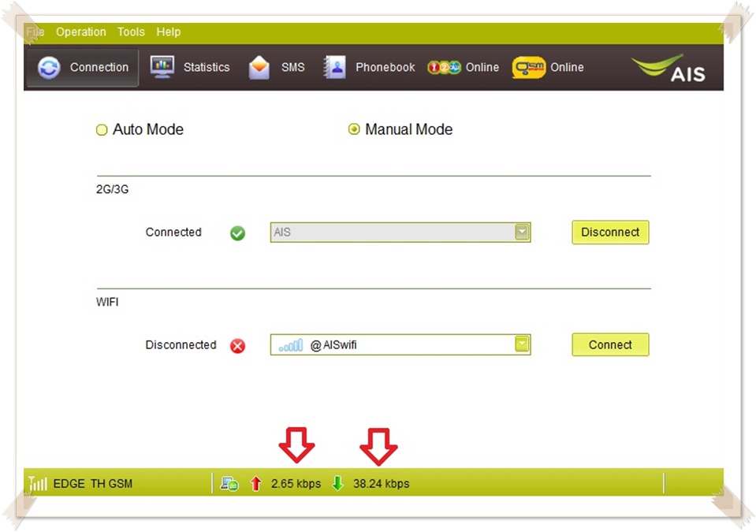
Task: Click the network computer icon in status bar
Action: coord(229,483)
